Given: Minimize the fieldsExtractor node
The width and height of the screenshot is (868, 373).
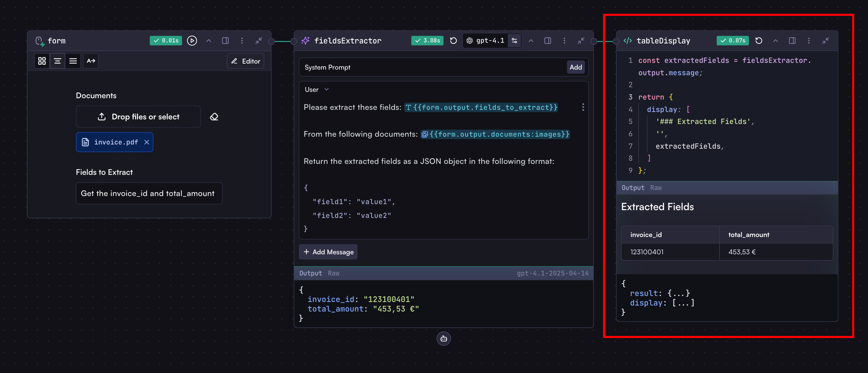Looking at the screenshot, I should [x=581, y=41].
